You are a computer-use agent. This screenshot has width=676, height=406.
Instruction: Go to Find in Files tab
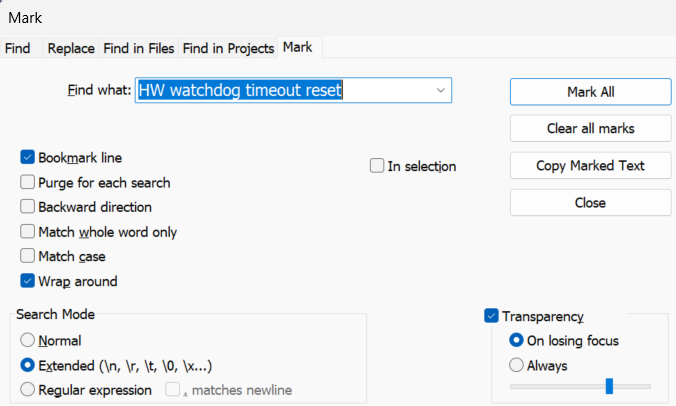pos(138,48)
